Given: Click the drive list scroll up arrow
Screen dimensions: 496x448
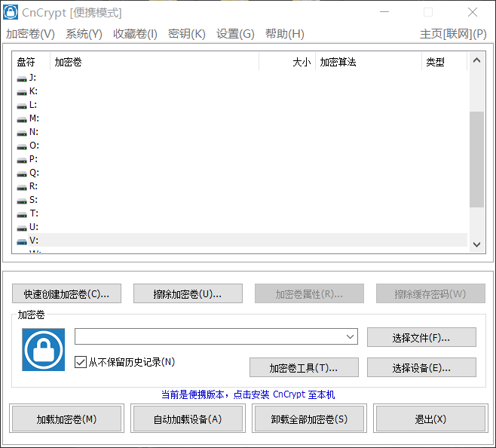Looking at the screenshot, I should (476, 60).
